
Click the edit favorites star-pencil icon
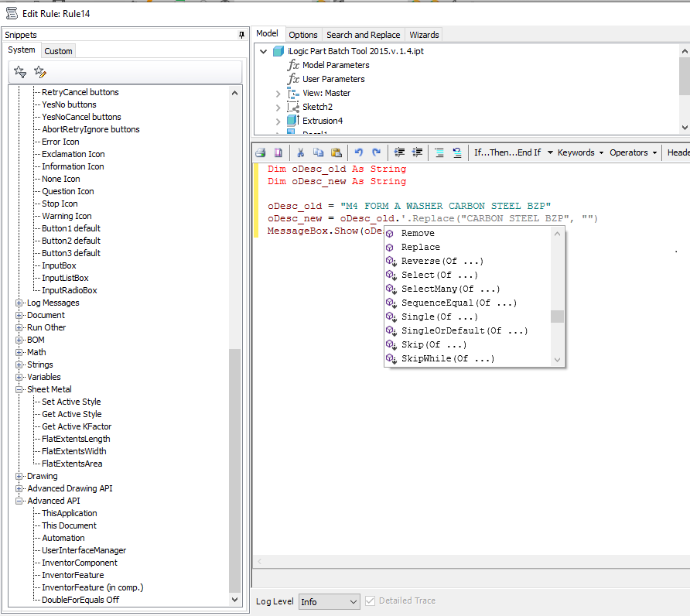pyautogui.click(x=39, y=70)
